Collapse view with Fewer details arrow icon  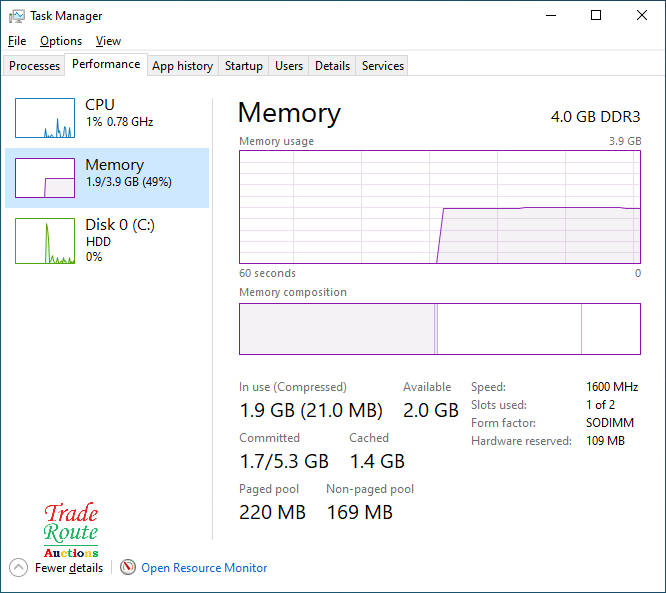click(x=18, y=568)
